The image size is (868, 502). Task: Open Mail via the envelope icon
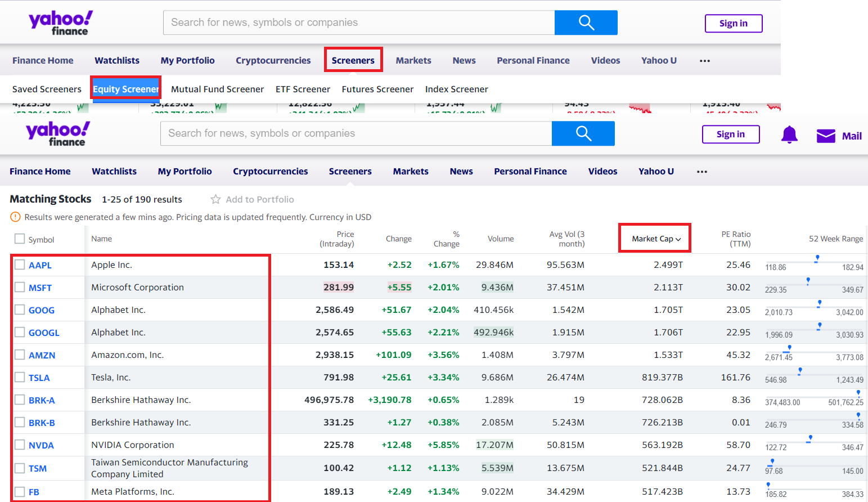[x=826, y=136]
